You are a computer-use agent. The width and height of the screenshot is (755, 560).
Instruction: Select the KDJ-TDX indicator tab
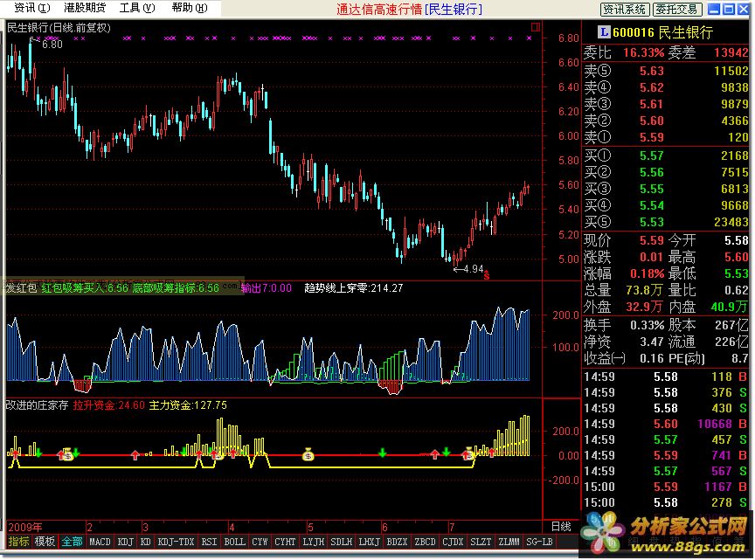pos(177,542)
